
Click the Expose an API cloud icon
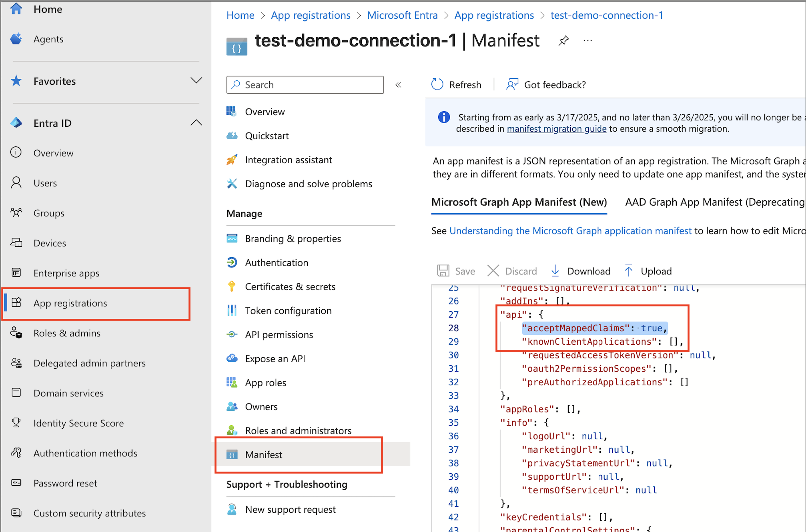coord(232,358)
